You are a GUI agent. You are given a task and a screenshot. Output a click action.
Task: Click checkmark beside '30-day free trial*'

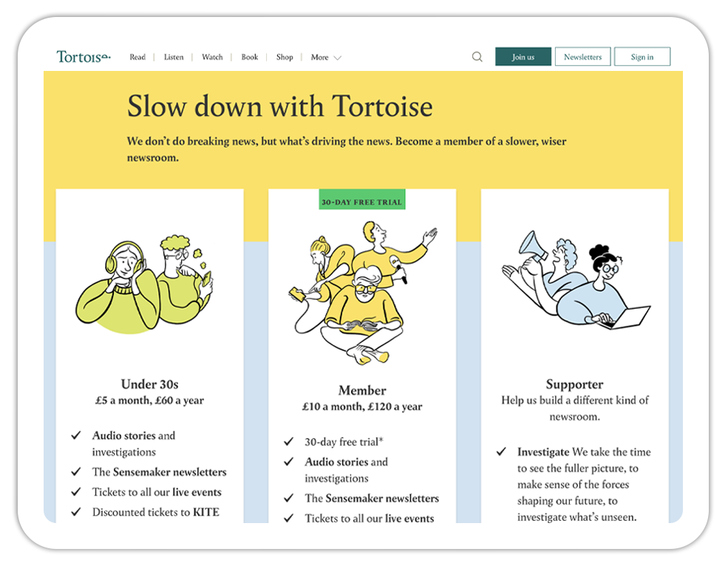[289, 441]
